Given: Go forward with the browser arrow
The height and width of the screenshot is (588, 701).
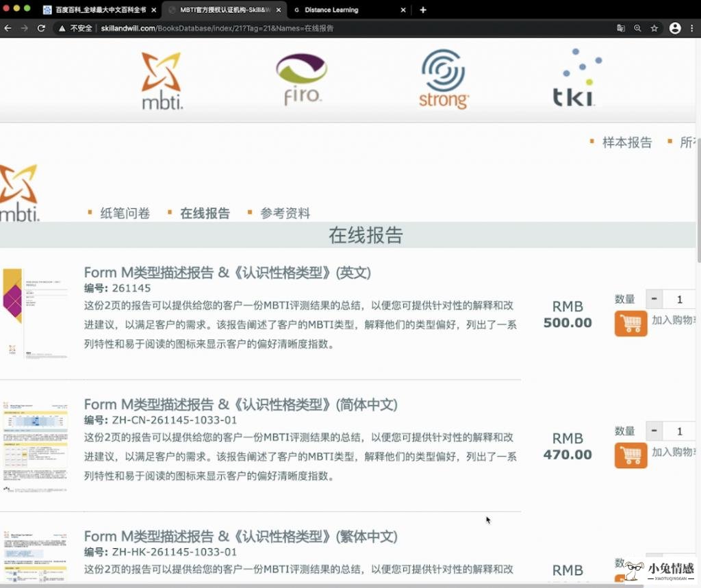Looking at the screenshot, I should (24, 28).
